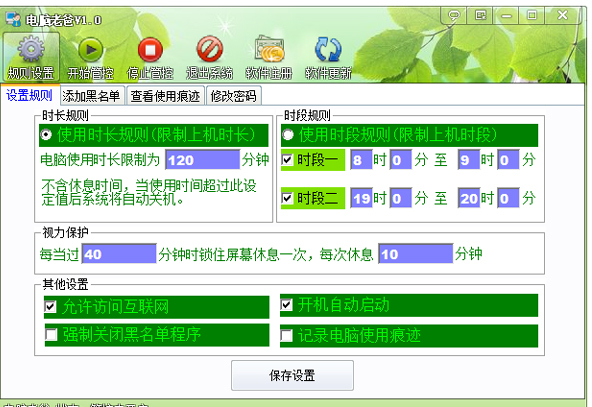Click the 时段一 end hour field showing 9
This screenshot has height=407, width=592.
(469, 160)
